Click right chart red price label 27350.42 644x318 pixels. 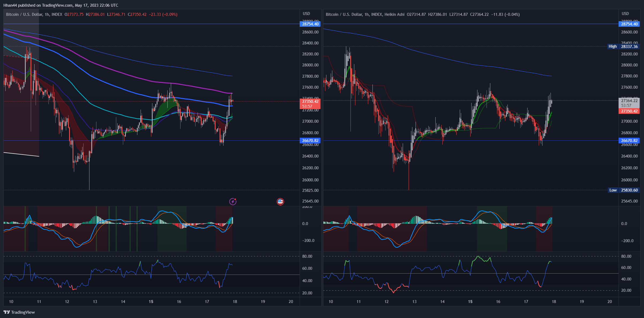pos(629,111)
